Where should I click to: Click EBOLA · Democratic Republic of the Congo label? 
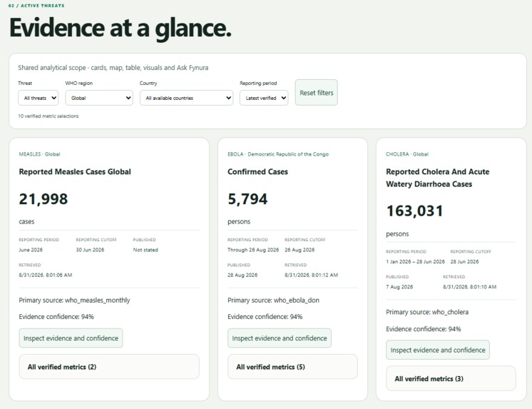point(278,154)
